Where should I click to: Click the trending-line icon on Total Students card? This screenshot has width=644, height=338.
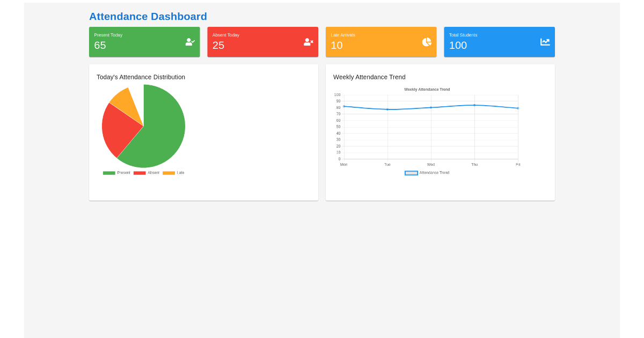click(x=544, y=42)
